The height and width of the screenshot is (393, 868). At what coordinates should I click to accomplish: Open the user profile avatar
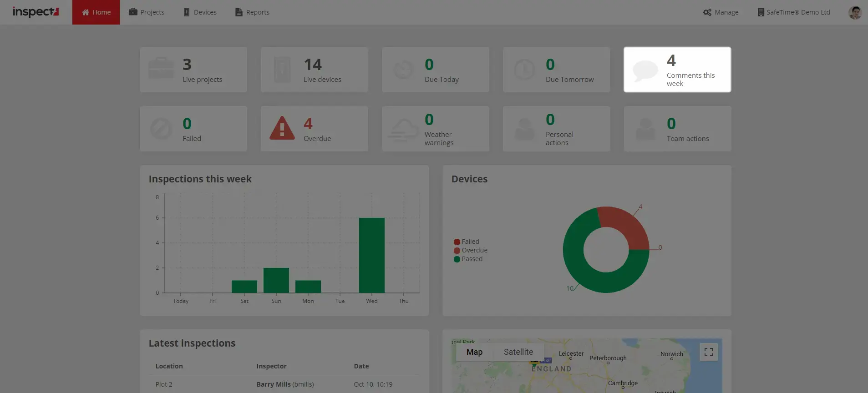(855, 12)
